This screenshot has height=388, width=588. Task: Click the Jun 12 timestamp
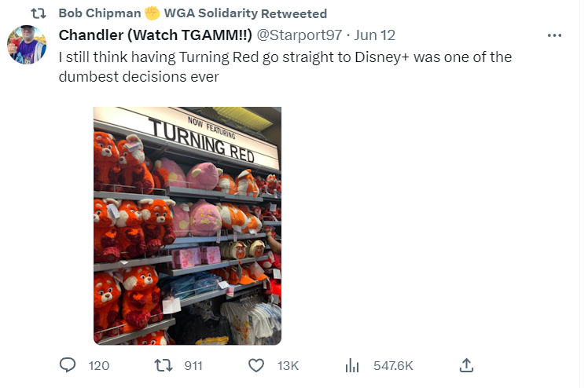376,35
